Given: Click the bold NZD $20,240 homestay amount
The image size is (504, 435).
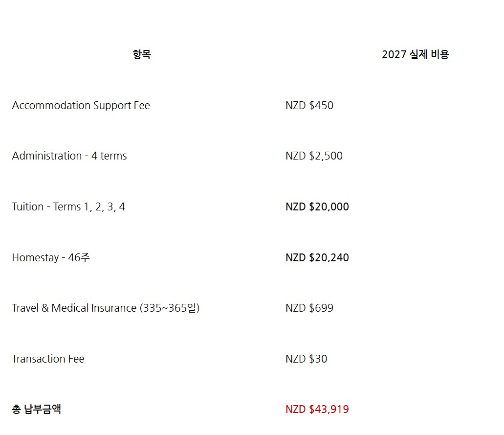Looking at the screenshot, I should pyautogui.click(x=317, y=257).
